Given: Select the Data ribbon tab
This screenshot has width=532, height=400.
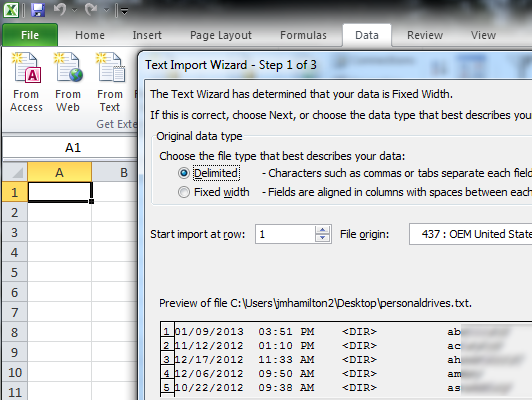Looking at the screenshot, I should pos(367,35).
